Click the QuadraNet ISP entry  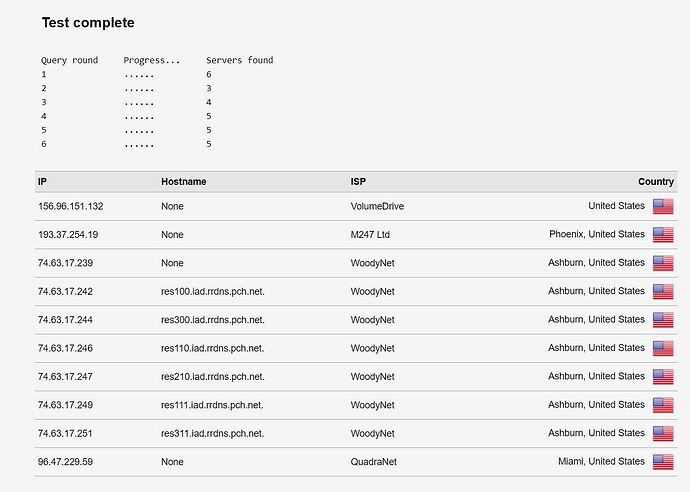click(374, 462)
